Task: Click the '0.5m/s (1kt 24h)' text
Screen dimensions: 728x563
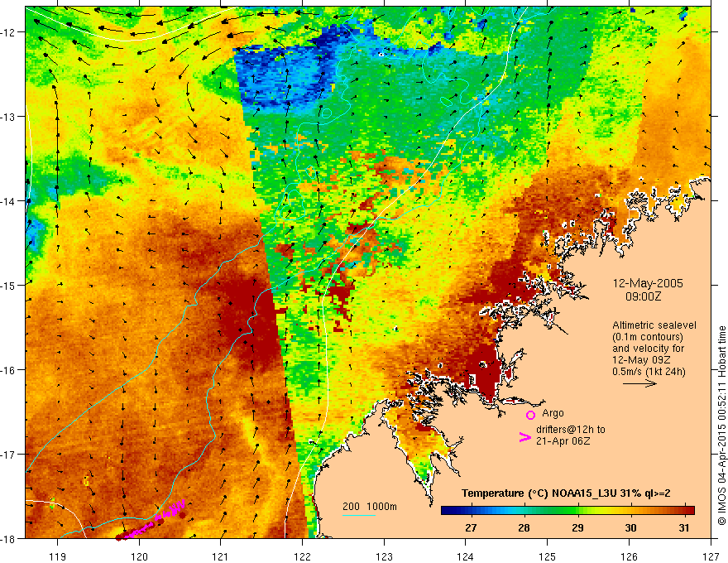Action: (649, 372)
